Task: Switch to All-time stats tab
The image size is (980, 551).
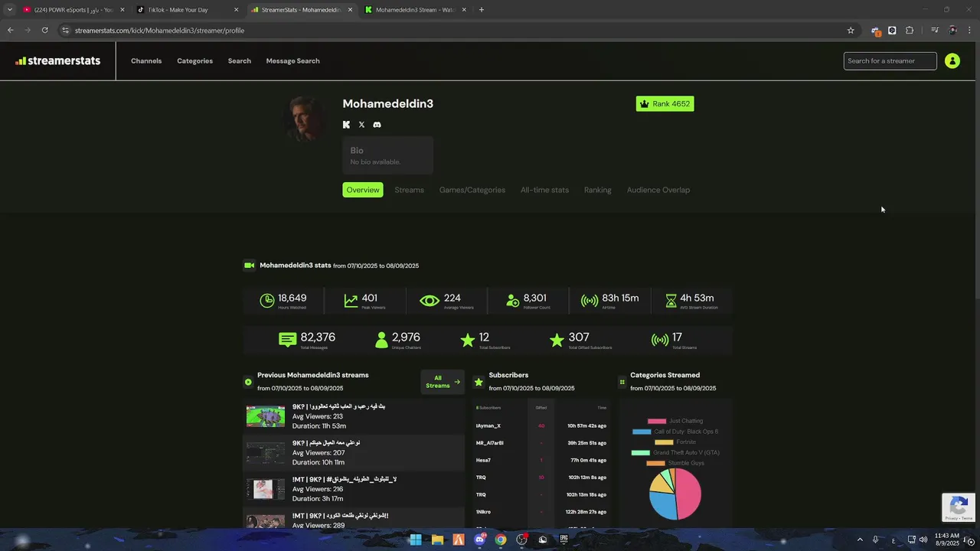Action: pos(544,190)
